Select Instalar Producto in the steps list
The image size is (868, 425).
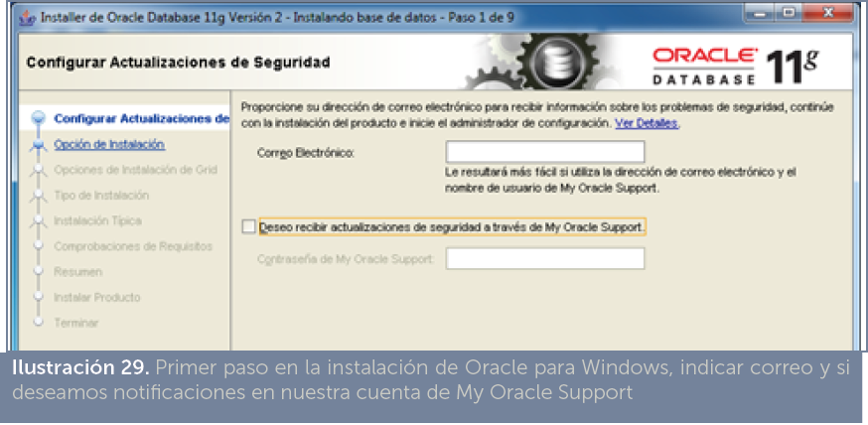(x=96, y=297)
